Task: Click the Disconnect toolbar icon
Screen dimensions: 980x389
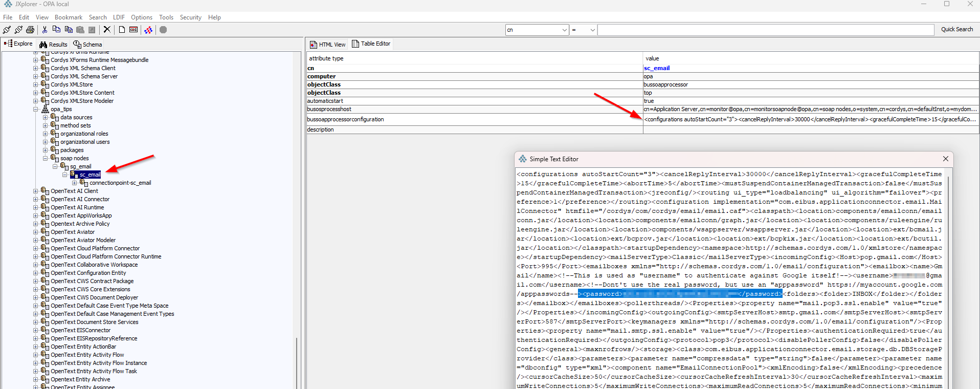Action: (x=18, y=30)
